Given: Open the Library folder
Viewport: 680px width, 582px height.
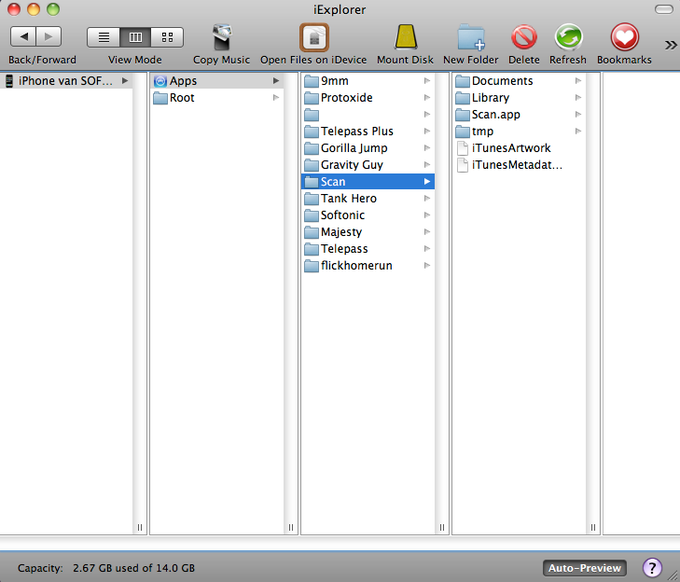Looking at the screenshot, I should pos(519,98).
